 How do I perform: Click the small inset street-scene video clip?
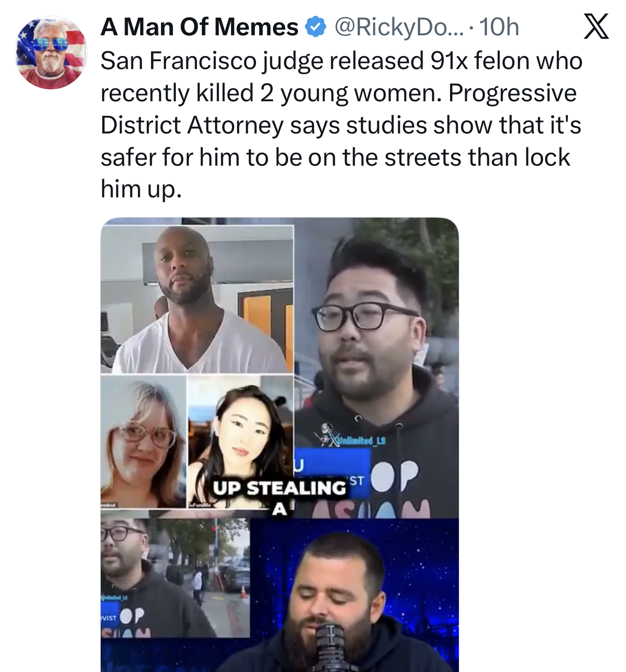pos(175,577)
